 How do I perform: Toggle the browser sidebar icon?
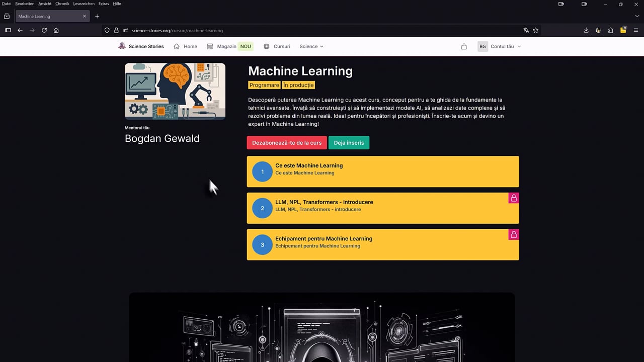click(8, 30)
